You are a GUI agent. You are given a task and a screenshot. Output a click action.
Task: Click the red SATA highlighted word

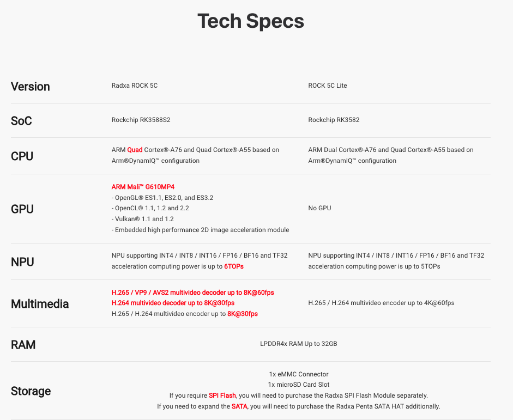239,406
